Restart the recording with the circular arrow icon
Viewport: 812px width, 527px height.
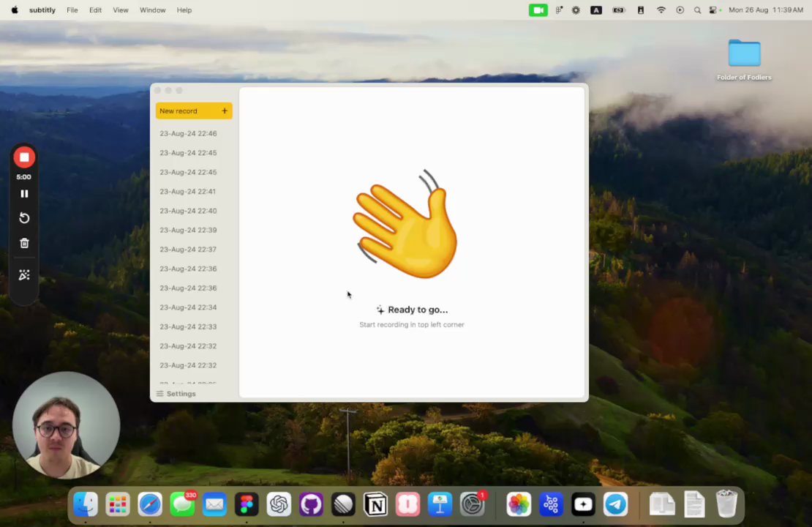point(24,218)
